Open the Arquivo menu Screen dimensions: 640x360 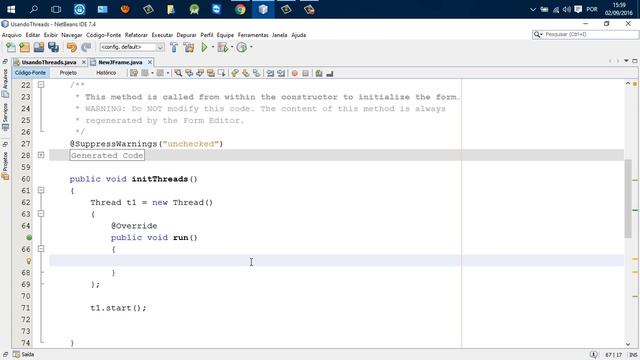[x=11, y=35]
